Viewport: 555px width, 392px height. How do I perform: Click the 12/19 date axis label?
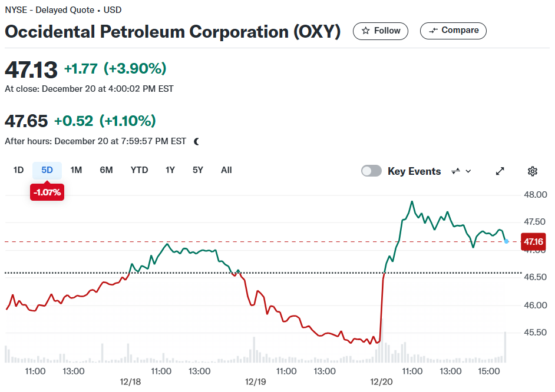pos(255,382)
